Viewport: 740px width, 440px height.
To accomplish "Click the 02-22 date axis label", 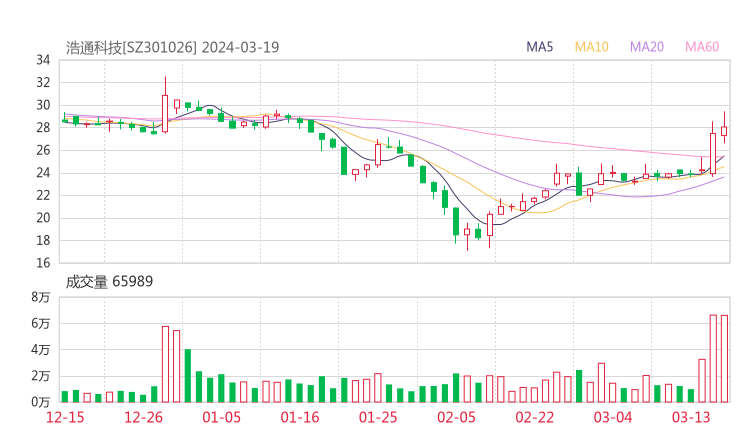I will coord(534,417).
